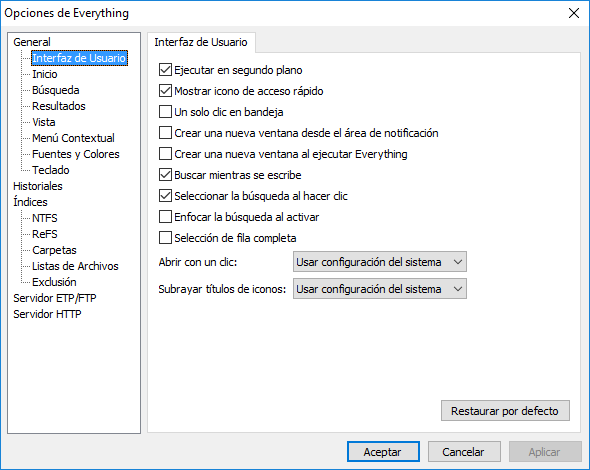Click the 'Restaurar por defecto' button
590x470 pixels.
(505, 411)
